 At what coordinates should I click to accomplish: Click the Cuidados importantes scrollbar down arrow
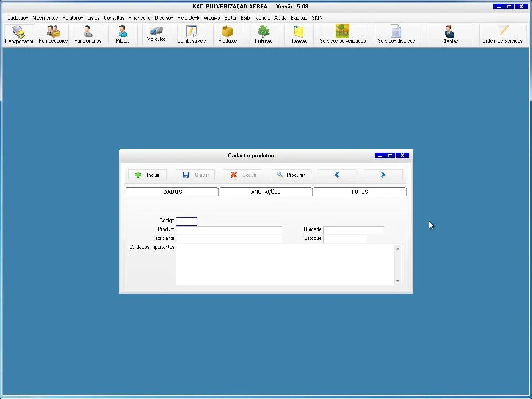tap(398, 281)
